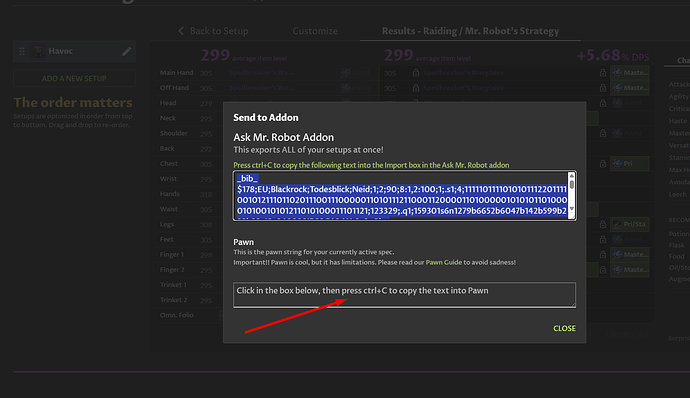Click lock icon beside the Pri/Sta badge
Viewport: 690px width, 398px height.
click(603, 225)
